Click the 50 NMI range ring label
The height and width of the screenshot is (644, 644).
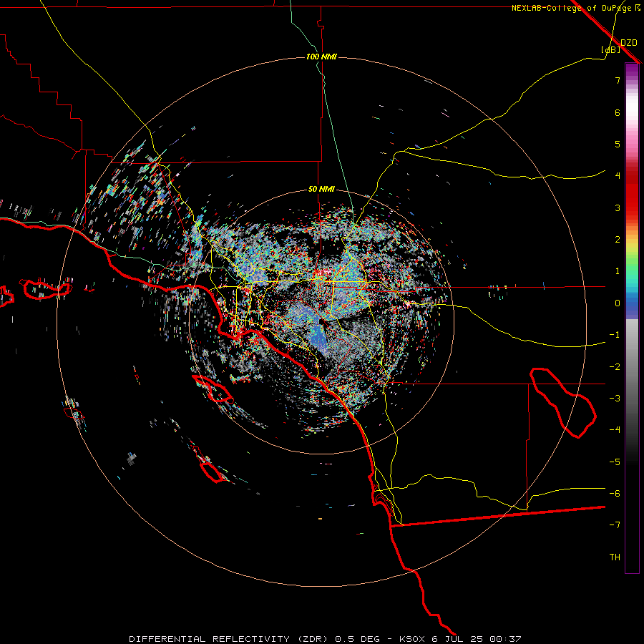[x=321, y=189]
